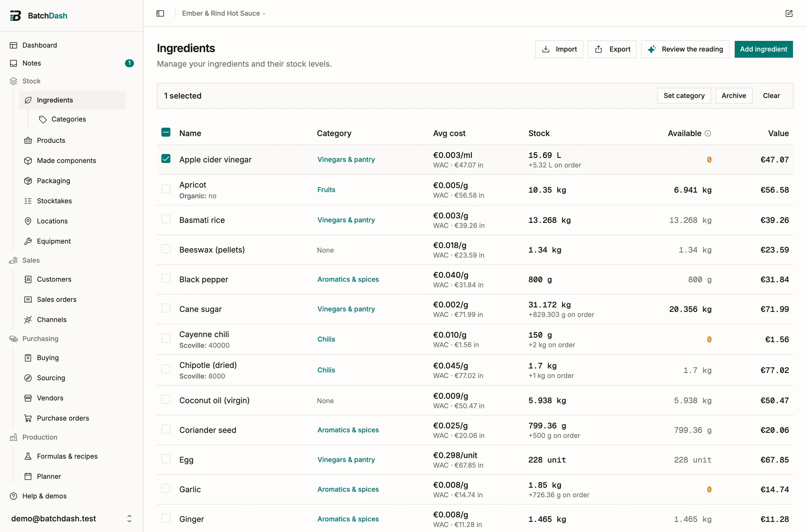Sort by the Value column header
This screenshot has height=532, width=807.
point(778,133)
